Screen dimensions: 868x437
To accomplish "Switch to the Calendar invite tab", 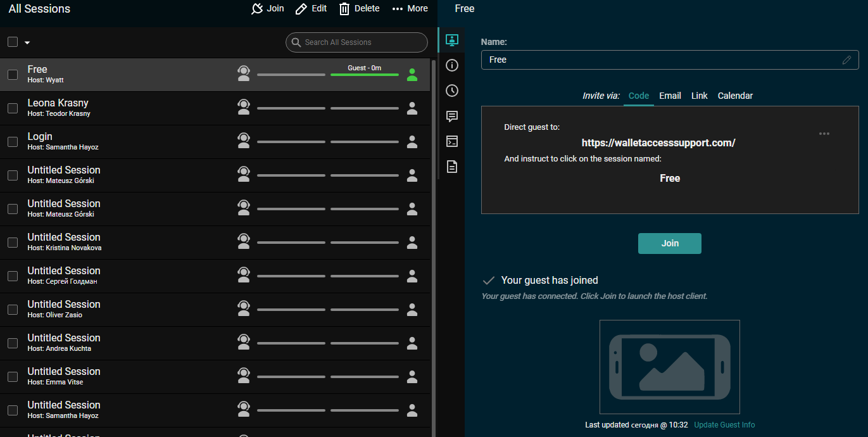I will (x=735, y=96).
